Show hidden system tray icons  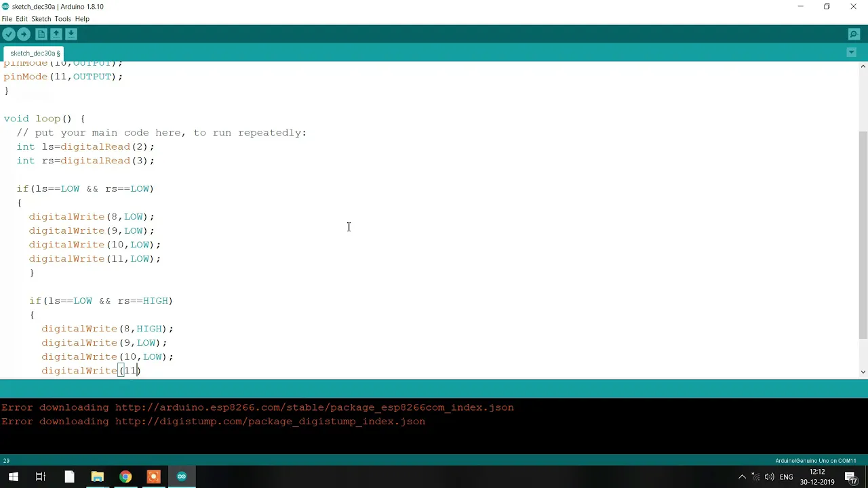point(742,477)
